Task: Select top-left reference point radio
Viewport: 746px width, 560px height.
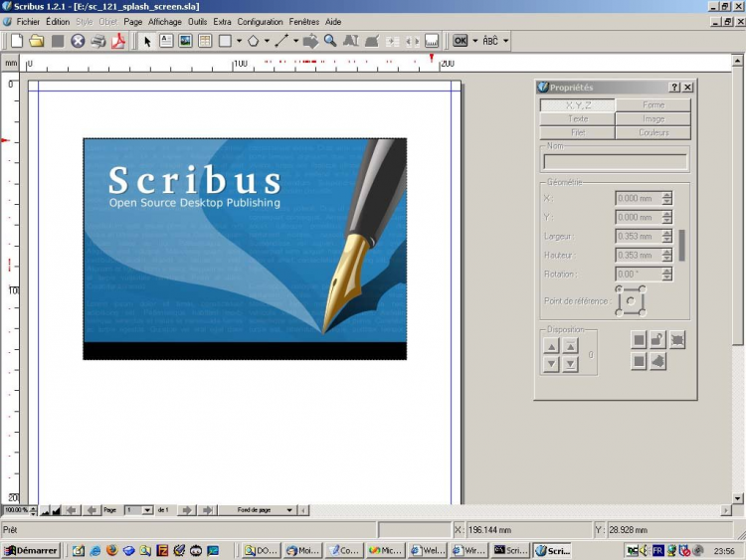Action: coord(619,289)
